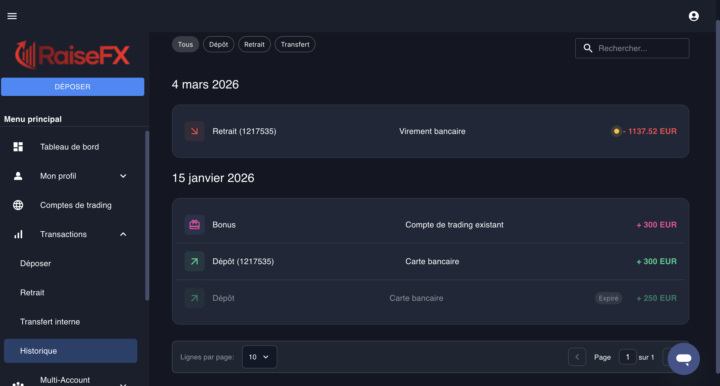Screen dimensions: 720x386
Task: Click the Bonus + 300 EUR amount
Action: [656, 225]
